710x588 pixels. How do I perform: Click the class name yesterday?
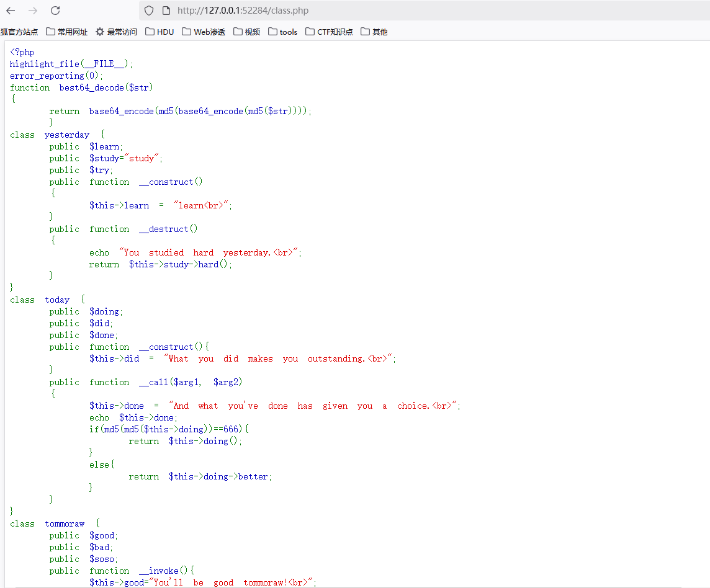(67, 135)
